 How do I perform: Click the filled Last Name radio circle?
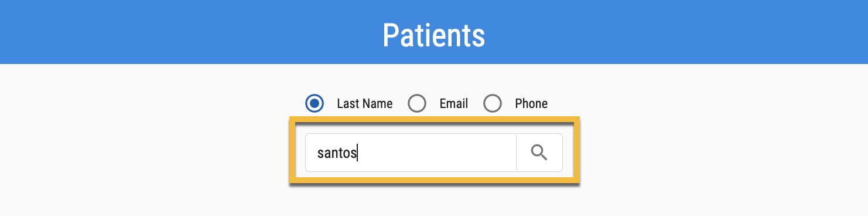(315, 103)
